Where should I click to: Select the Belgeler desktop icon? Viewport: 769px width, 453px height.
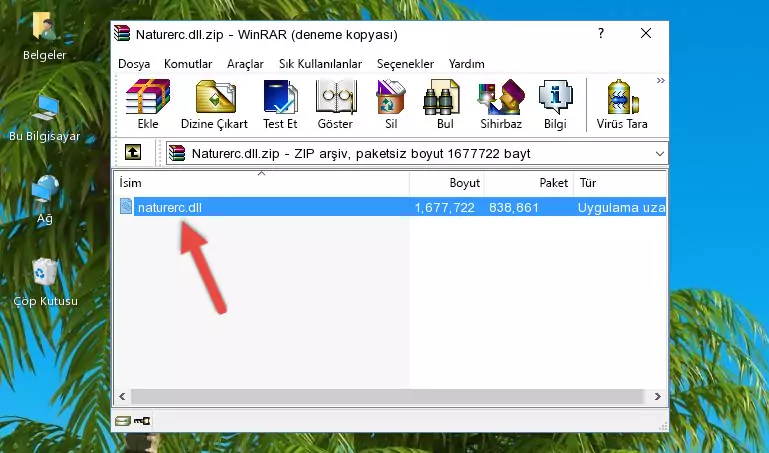click(x=44, y=35)
